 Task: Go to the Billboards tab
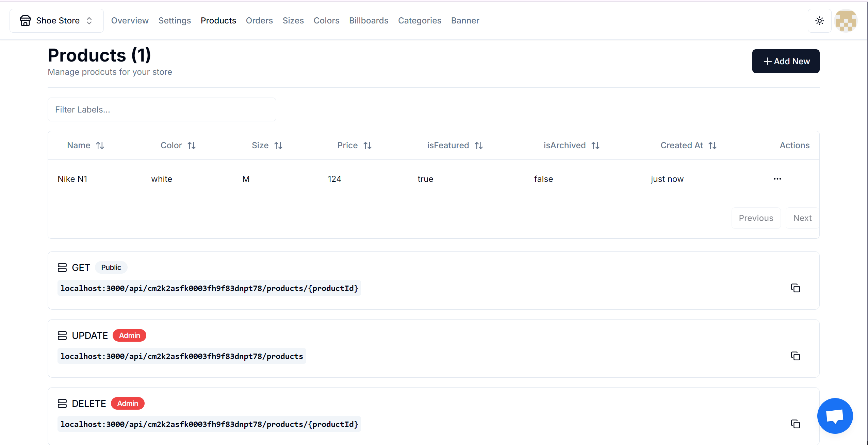point(369,21)
